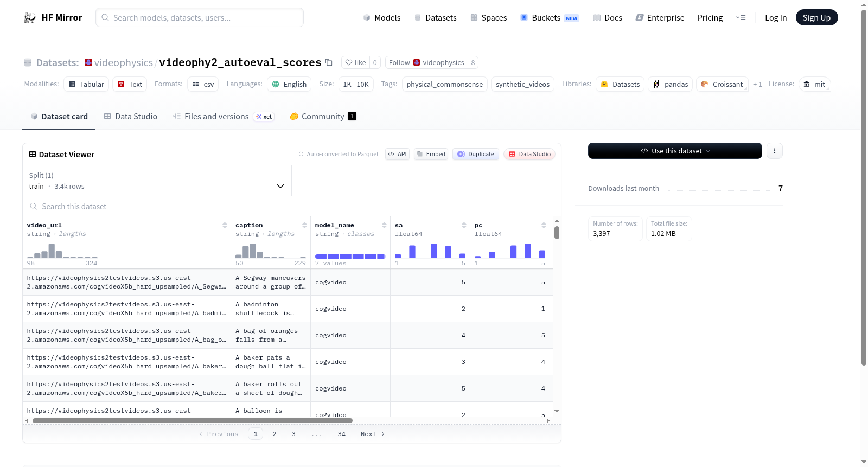868x467 pixels.
Task: Go to Spaces in the top navigation
Action: (489, 18)
